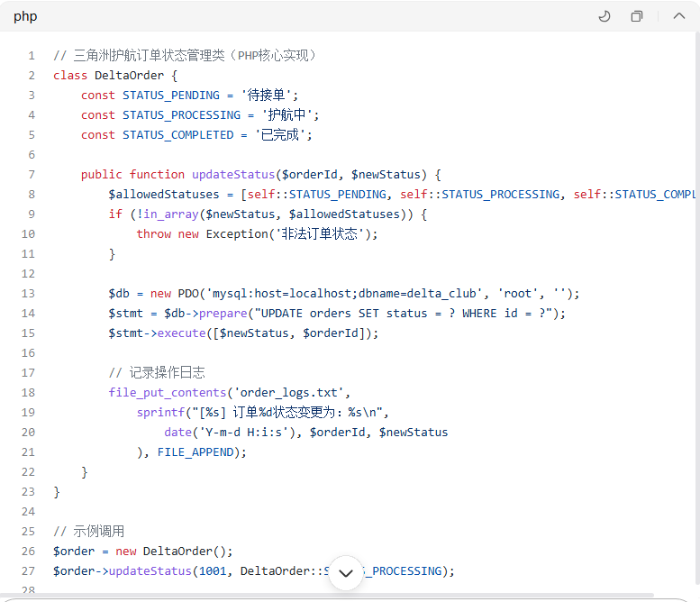Click the STATUS_PENDING constant declaration
Viewport: 700px width, 602px height.
point(171,96)
